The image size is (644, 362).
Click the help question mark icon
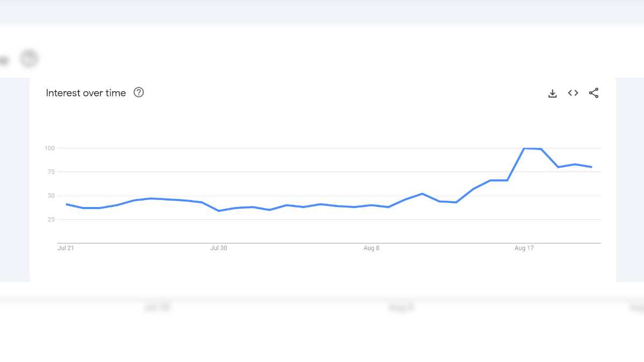click(138, 93)
